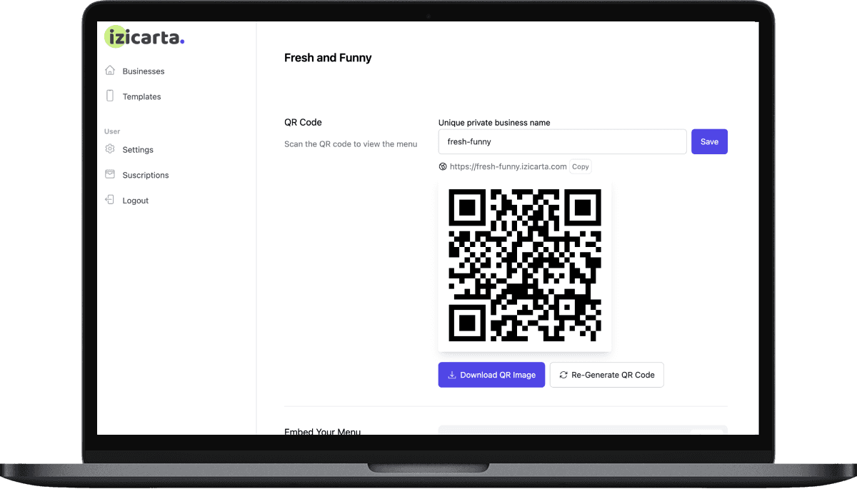Image resolution: width=857 pixels, height=504 pixels.
Task: Click the Settings gear icon
Action: (x=110, y=149)
